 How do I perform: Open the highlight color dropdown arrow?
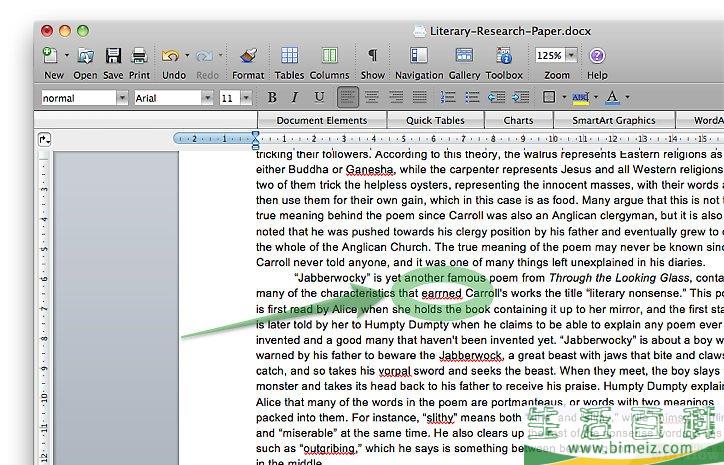596,97
